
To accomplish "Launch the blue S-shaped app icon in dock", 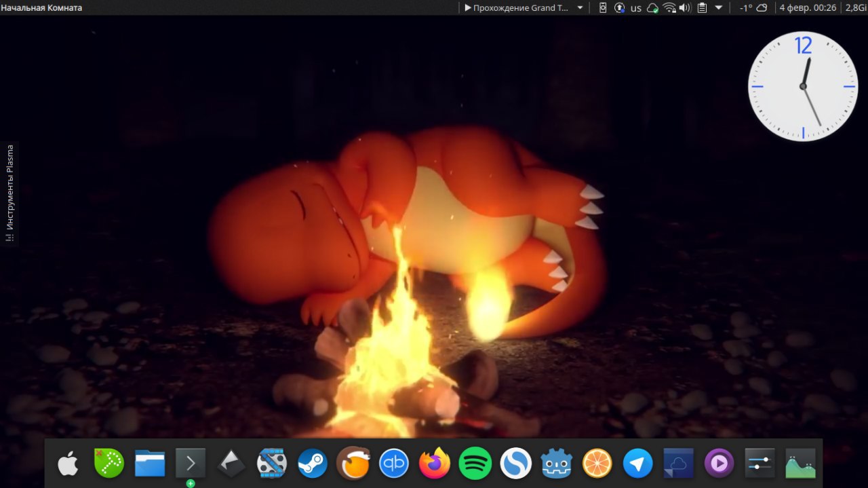I will click(516, 464).
